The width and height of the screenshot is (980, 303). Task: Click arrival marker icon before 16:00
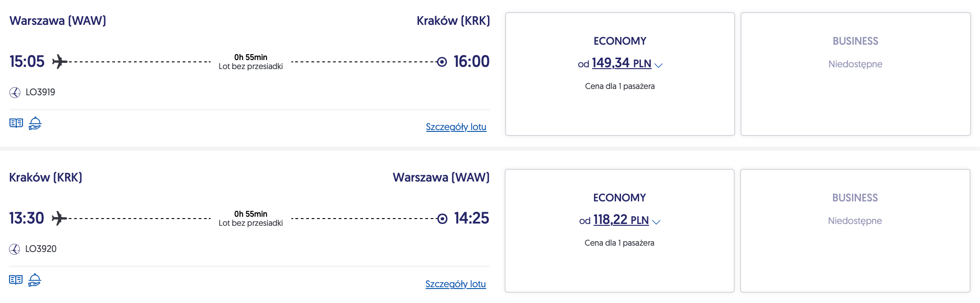click(442, 62)
